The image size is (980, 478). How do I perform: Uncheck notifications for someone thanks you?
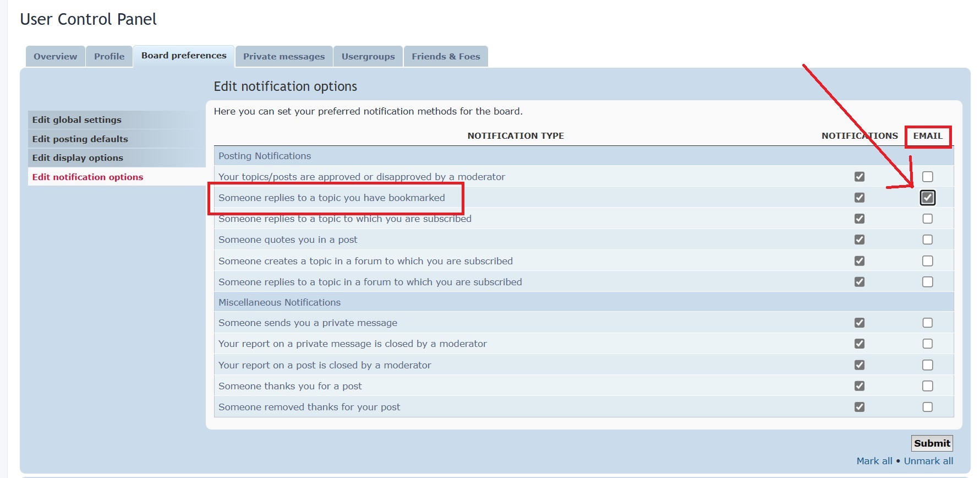[859, 386]
